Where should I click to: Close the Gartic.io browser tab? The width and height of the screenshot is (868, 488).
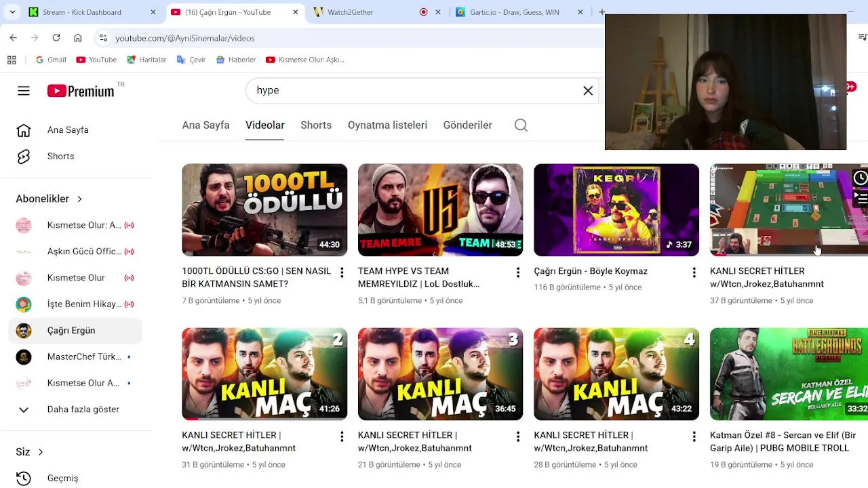(580, 12)
